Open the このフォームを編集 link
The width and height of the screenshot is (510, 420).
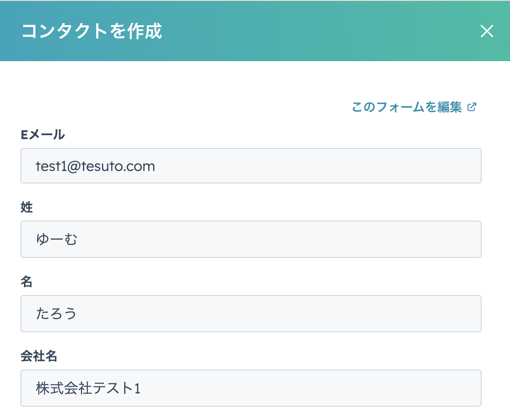[407, 107]
